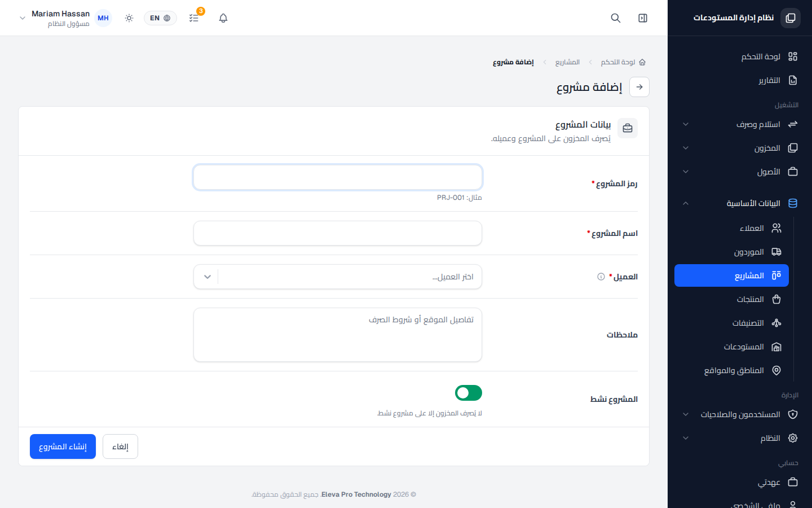Open التقارير in sidebar
Screen dimensions: 812x508
pyautogui.click(x=740, y=80)
